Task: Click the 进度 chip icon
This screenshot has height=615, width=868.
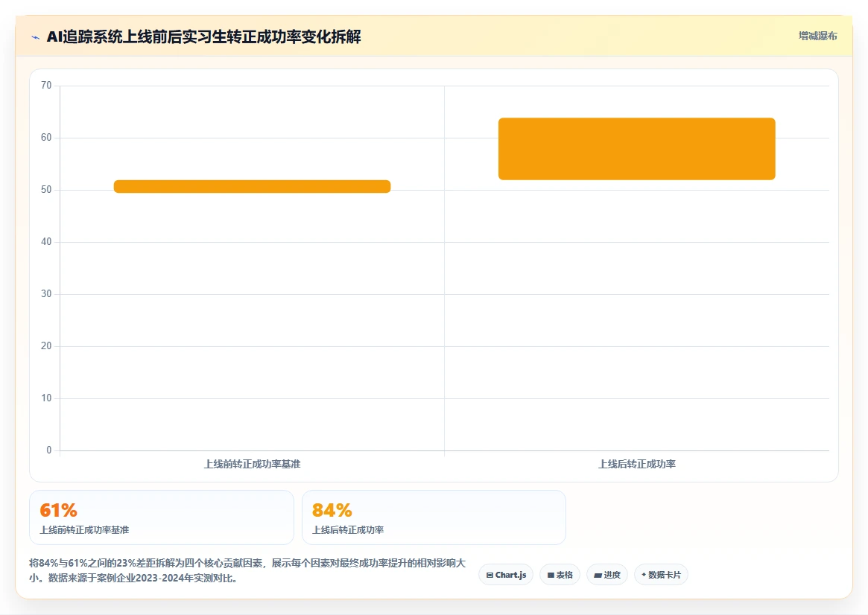Action: pyautogui.click(x=598, y=576)
